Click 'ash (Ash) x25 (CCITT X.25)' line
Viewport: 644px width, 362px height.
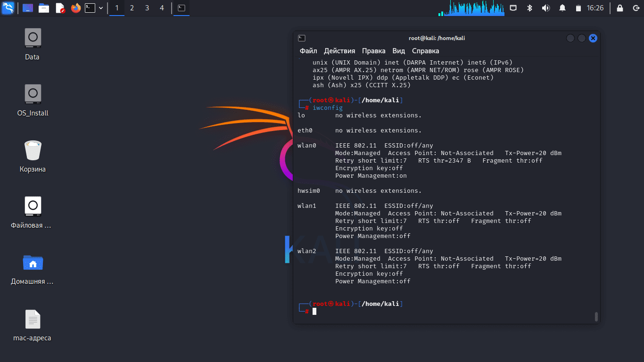[362, 85]
